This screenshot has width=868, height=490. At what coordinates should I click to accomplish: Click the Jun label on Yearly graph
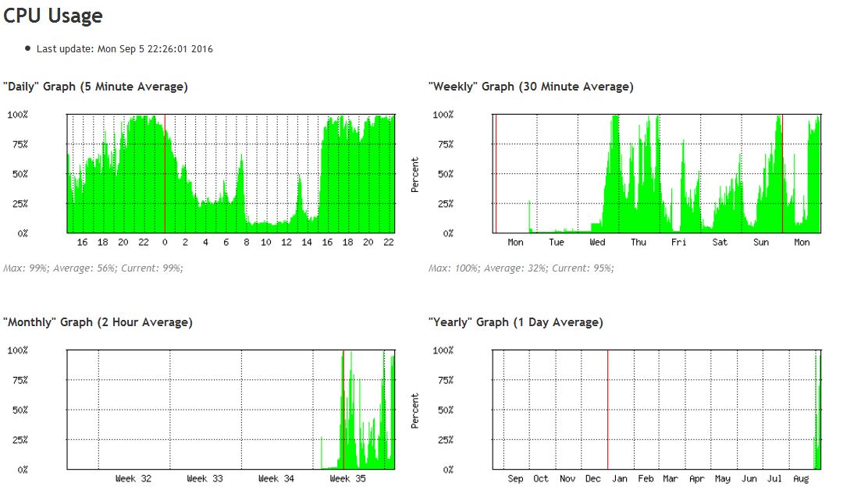pos(749,478)
